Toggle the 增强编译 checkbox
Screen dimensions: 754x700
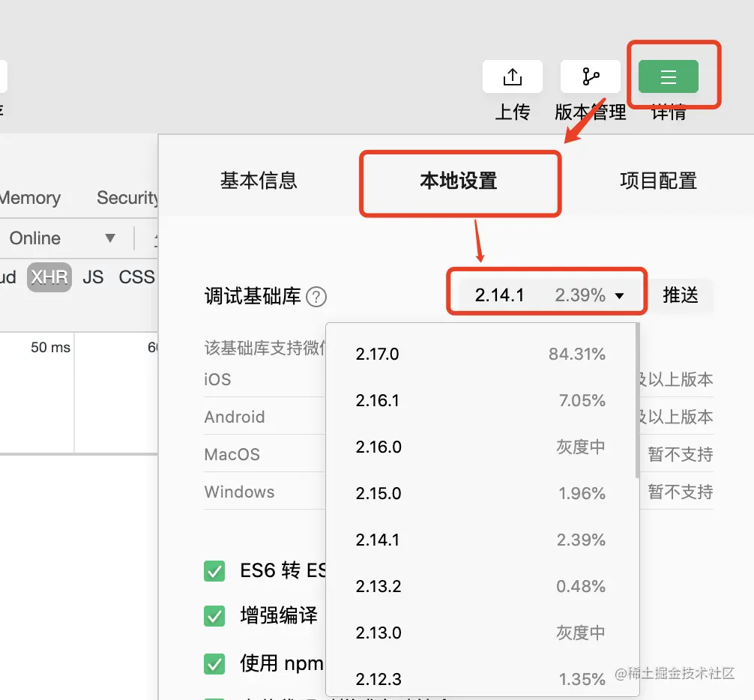click(x=214, y=616)
